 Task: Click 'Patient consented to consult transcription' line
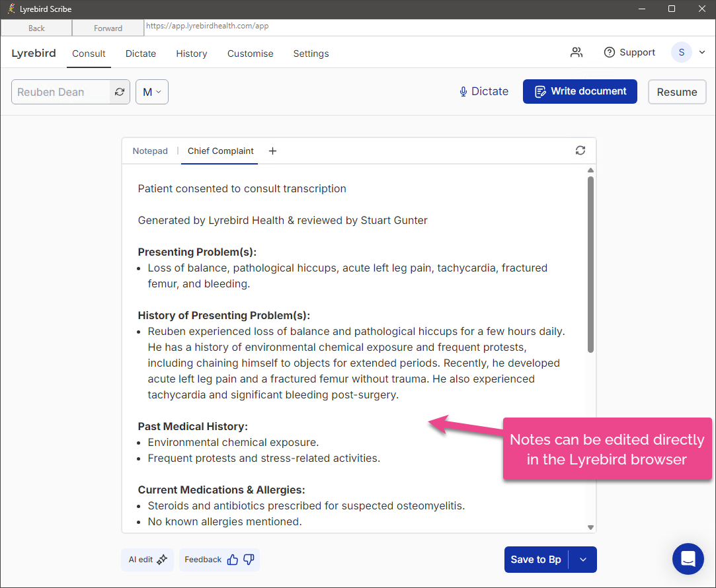click(242, 188)
